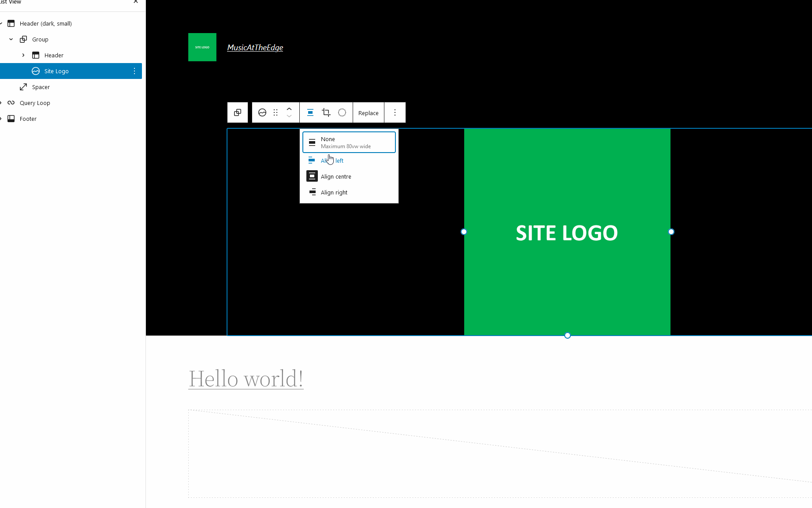
Task: Grab the block drag handle dots
Action: [x=276, y=112]
